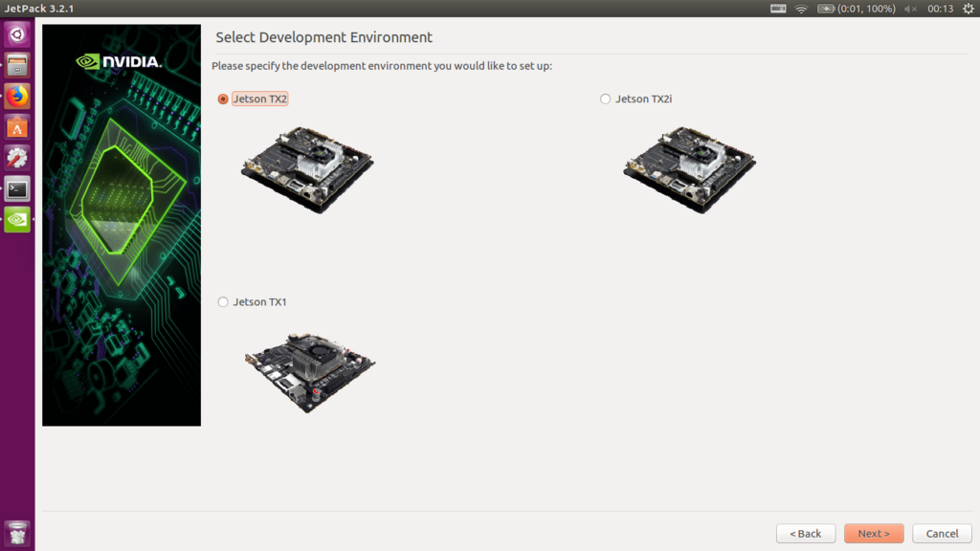This screenshot has height=551, width=980.
Task: Open the Files manager in the dock
Action: [17, 65]
